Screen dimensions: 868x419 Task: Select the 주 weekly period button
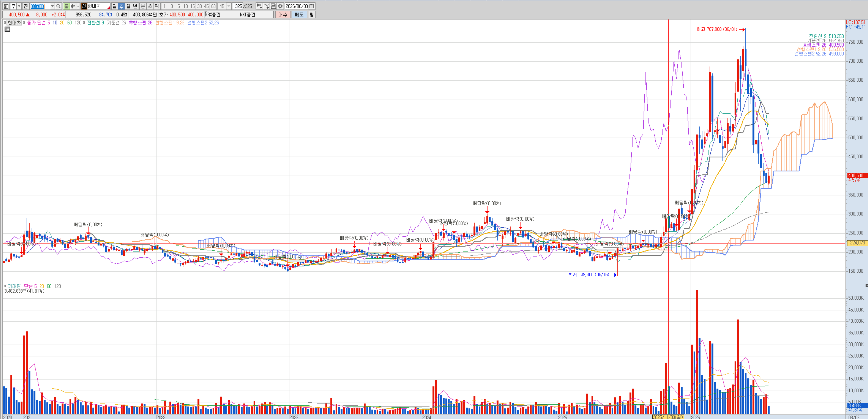pyautogui.click(x=121, y=6)
